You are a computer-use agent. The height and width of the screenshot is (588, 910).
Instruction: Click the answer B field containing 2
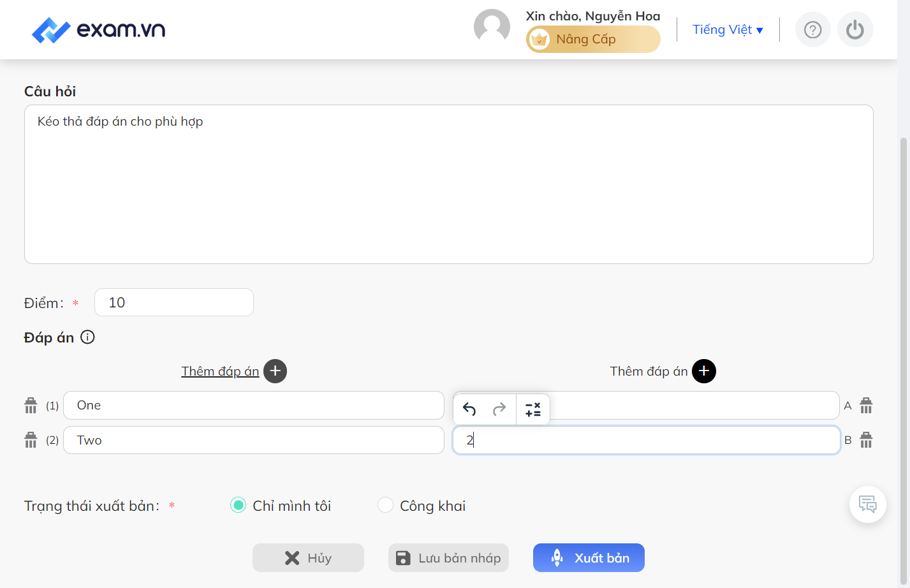(x=646, y=440)
